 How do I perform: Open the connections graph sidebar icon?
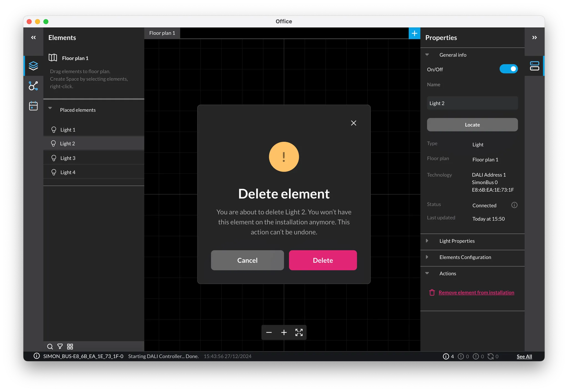pos(33,86)
